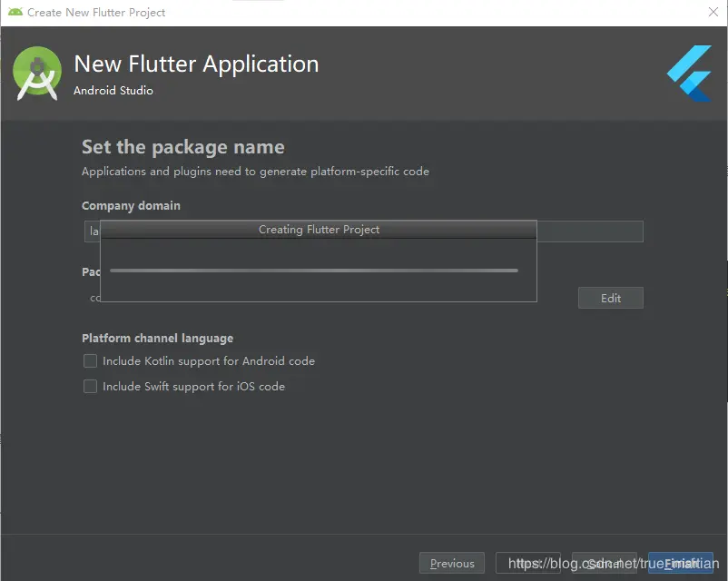Click the Android icon in the title bar
The image size is (728, 581).
(x=15, y=13)
